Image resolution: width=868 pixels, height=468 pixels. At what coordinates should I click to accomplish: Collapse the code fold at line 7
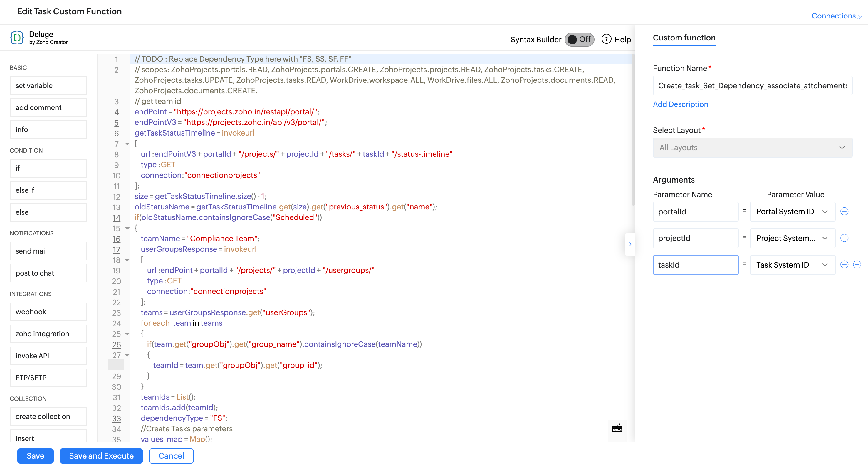[127, 144]
